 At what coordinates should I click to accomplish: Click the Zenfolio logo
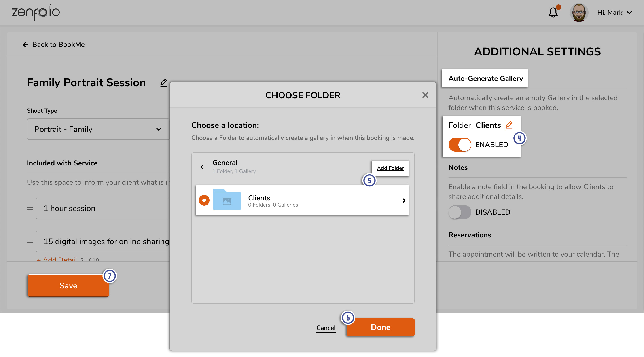click(36, 12)
